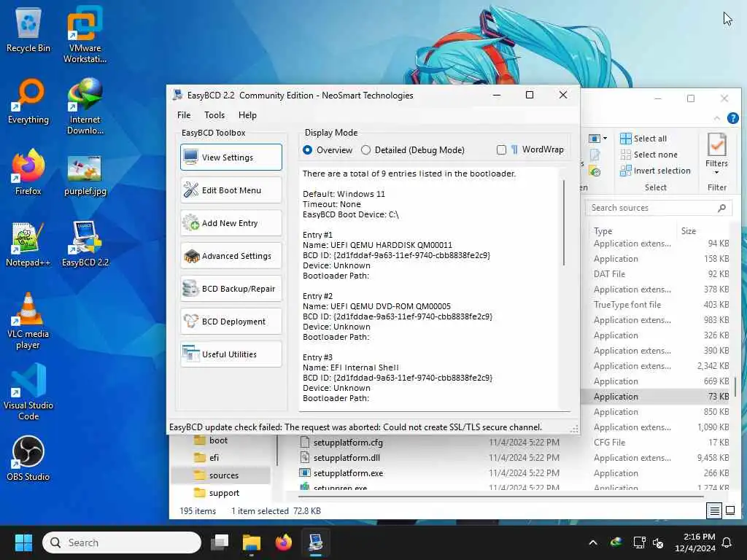747x560 pixels.
Task: Click the muted volume tray icon
Action: 658,542
